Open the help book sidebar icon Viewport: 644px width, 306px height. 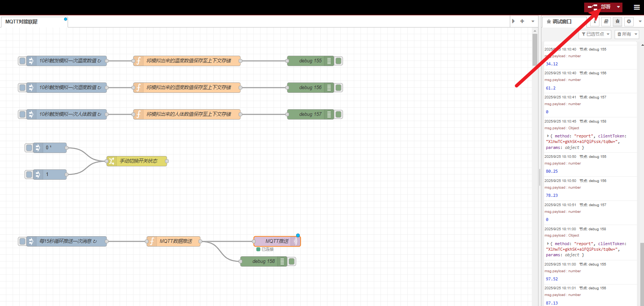click(606, 22)
